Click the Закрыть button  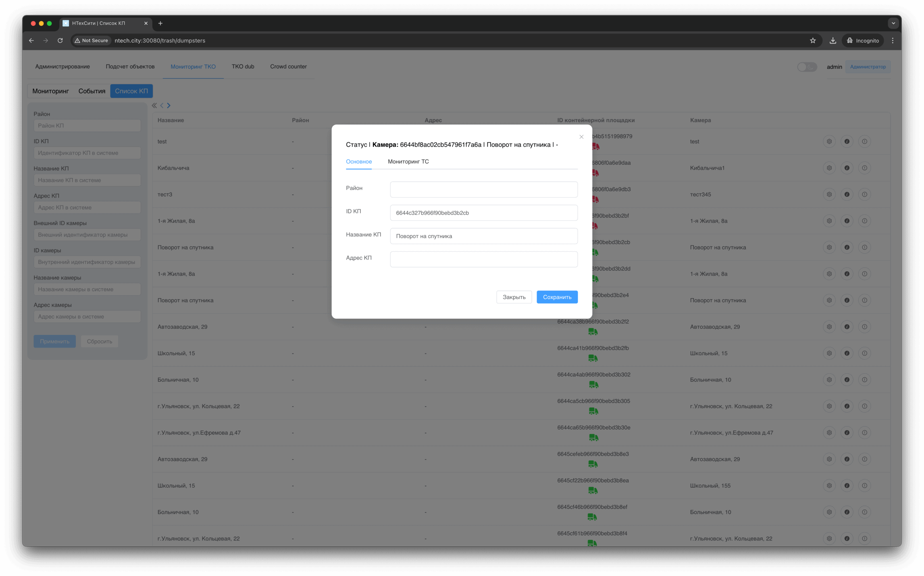[x=514, y=297]
